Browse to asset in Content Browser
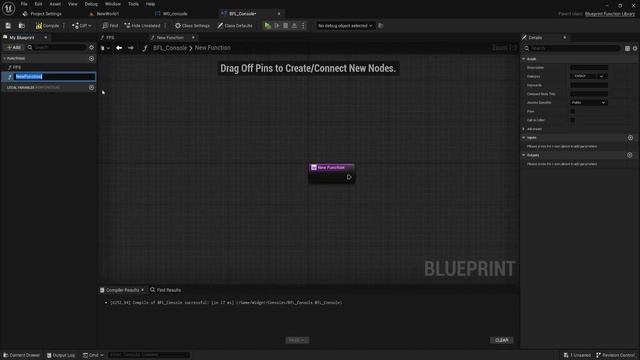 22,26
